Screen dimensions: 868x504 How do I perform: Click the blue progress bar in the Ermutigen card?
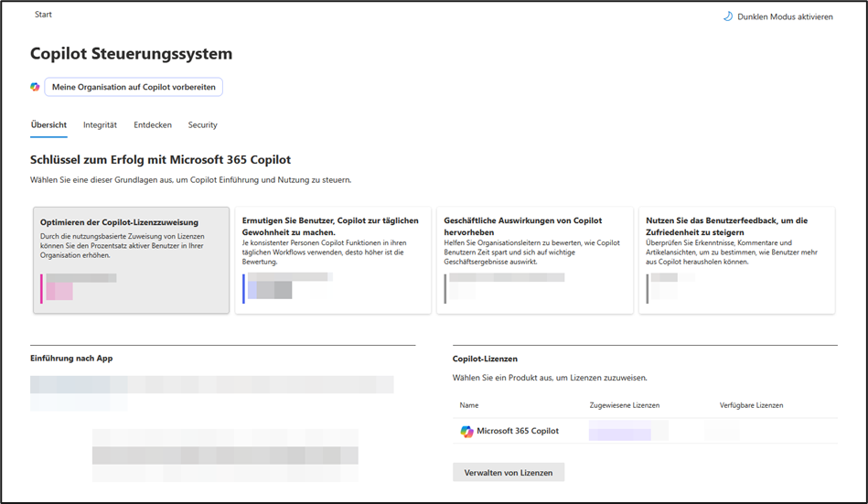[243, 288]
